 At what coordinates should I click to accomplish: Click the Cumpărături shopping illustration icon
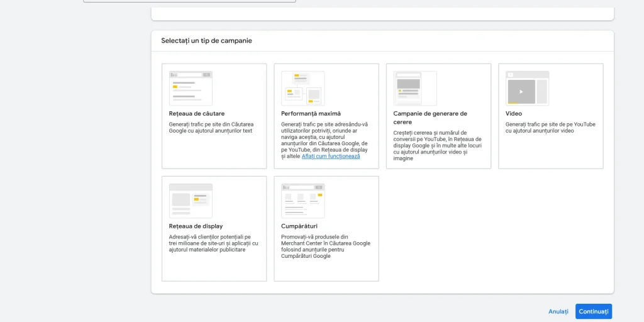303,201
